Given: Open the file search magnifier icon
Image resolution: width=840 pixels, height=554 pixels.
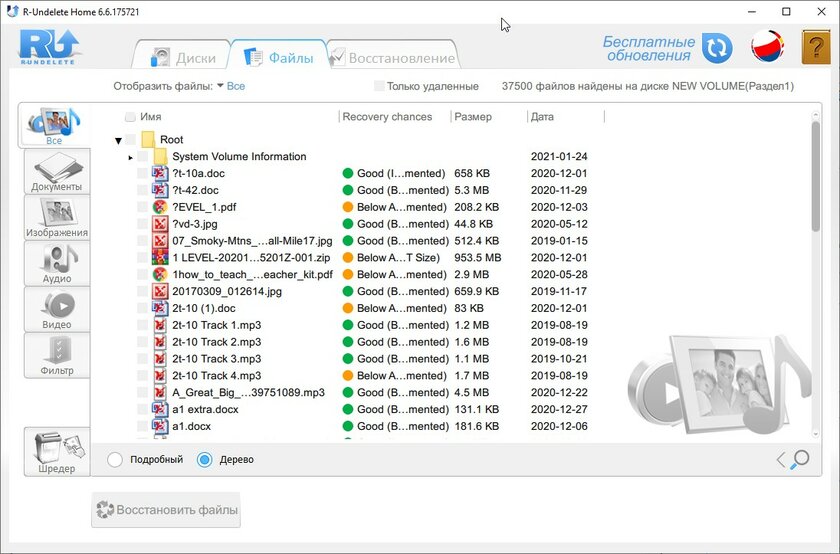Looking at the screenshot, I should pyautogui.click(x=801, y=459).
